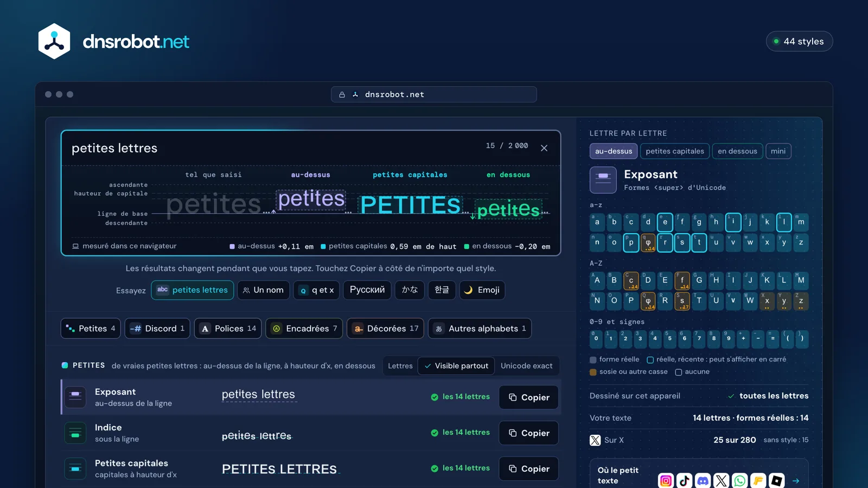Viewport: 868px width, 488px height.
Task: Switch letter mode to en dessous
Action: (737, 151)
